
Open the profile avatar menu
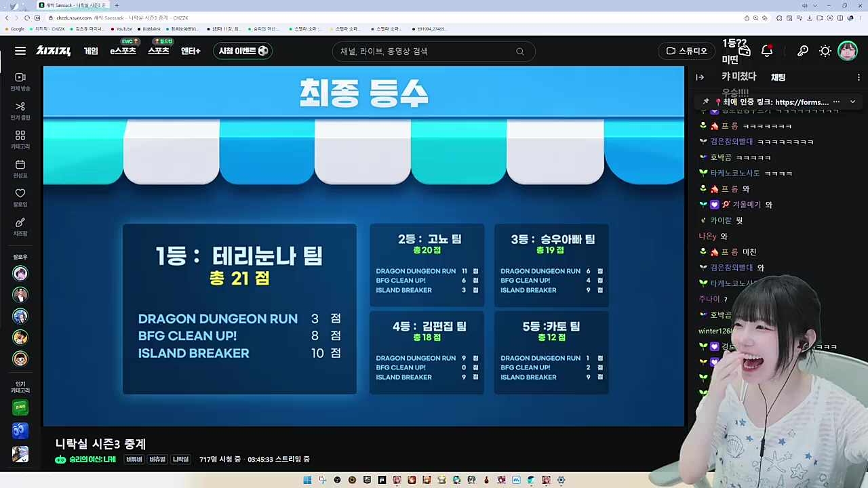848,51
